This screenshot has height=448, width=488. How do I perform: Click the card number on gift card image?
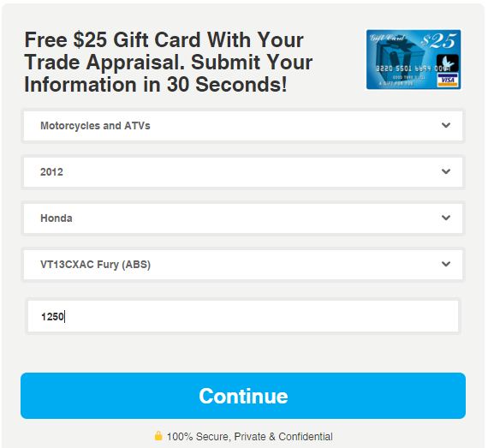coord(413,69)
